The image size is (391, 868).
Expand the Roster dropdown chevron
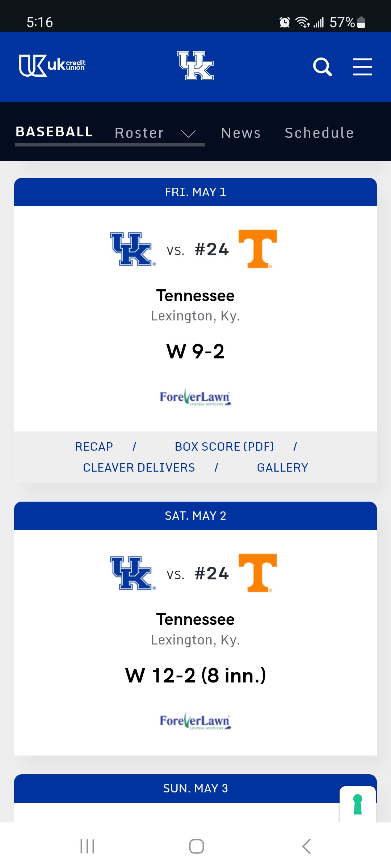188,134
